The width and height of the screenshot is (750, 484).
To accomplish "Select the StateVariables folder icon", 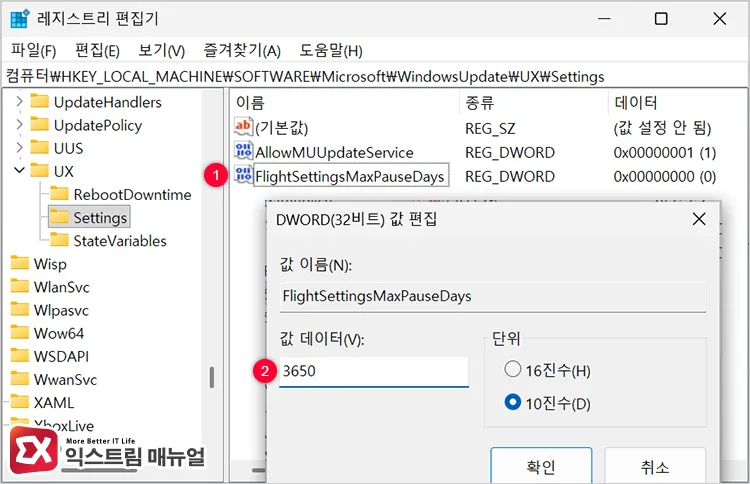I will [59, 240].
